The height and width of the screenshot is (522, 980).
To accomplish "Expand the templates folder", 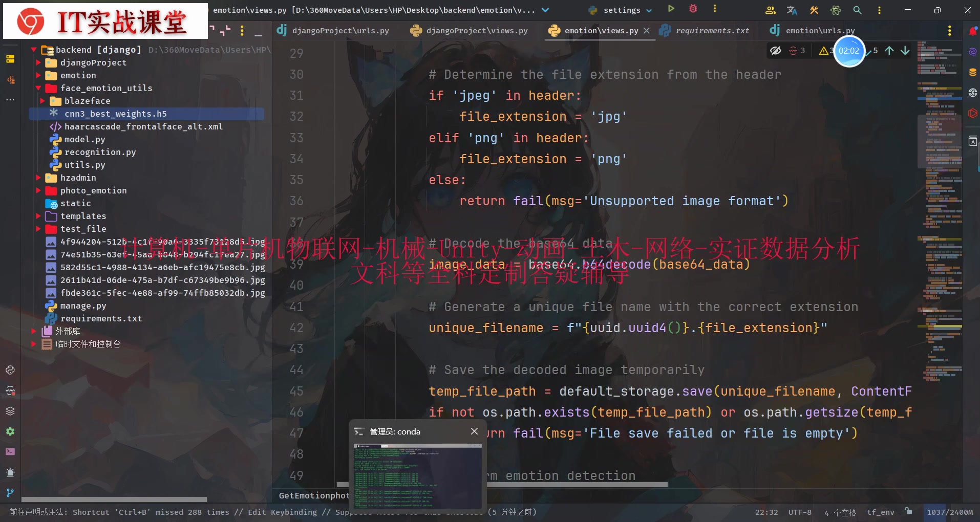I will click(x=38, y=216).
